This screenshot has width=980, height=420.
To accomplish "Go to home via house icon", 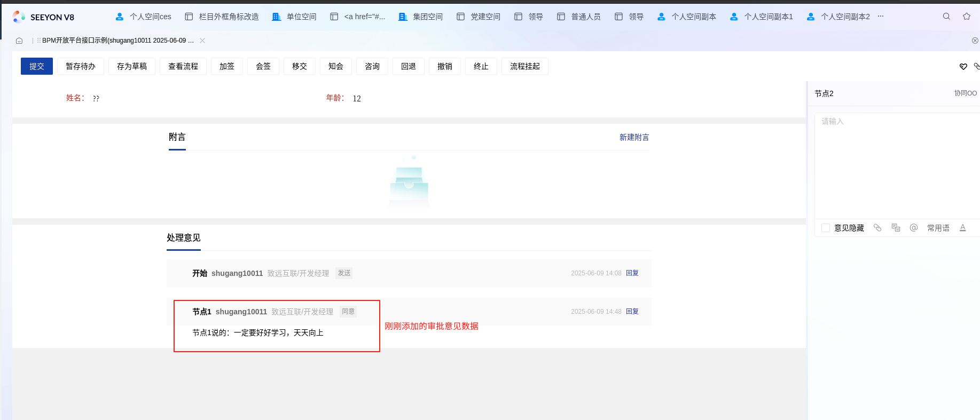I will [x=19, y=41].
